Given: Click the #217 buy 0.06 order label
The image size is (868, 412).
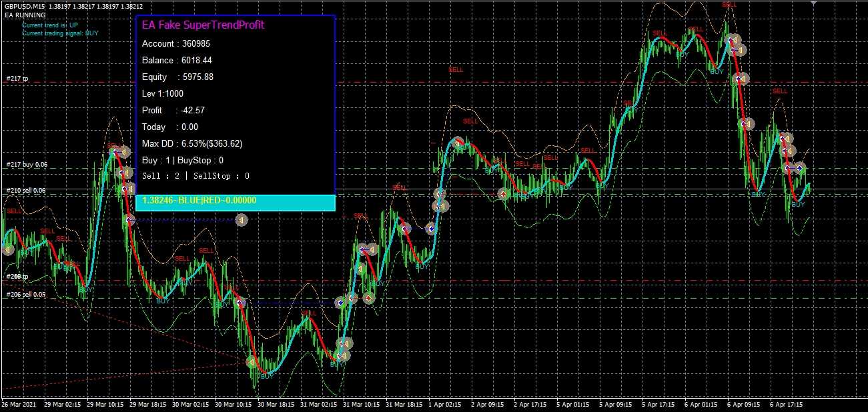Looking at the screenshot, I should [x=27, y=164].
